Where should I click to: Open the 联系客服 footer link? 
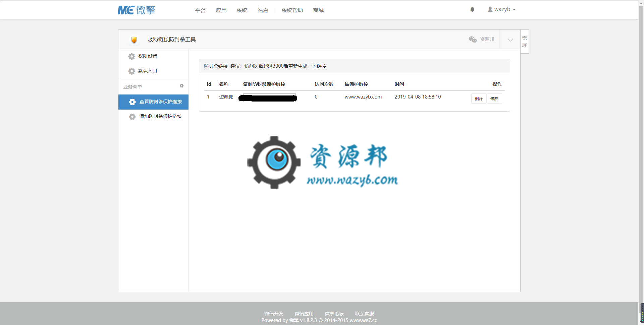pos(364,314)
